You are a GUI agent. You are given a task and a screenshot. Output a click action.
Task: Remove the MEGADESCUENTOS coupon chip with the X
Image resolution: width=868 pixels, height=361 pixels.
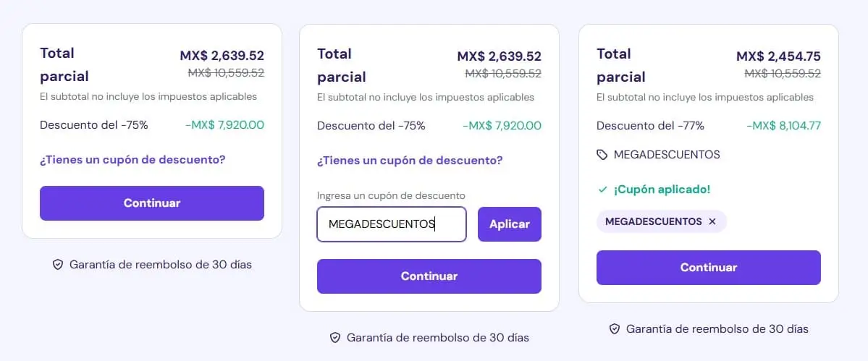pyautogui.click(x=712, y=221)
